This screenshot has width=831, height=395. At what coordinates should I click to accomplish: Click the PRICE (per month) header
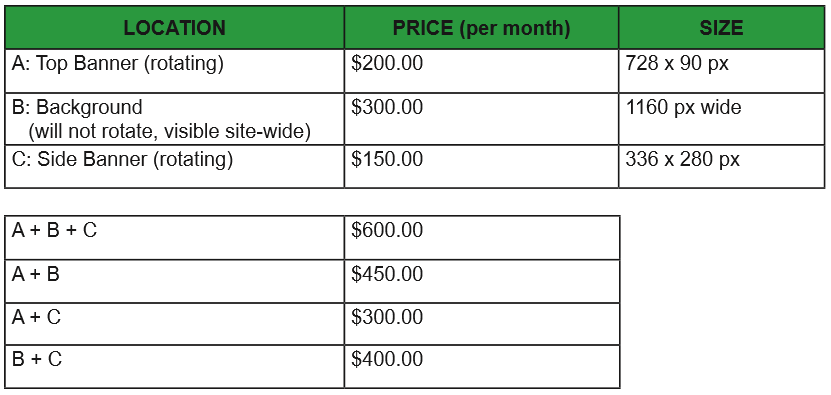point(481,28)
